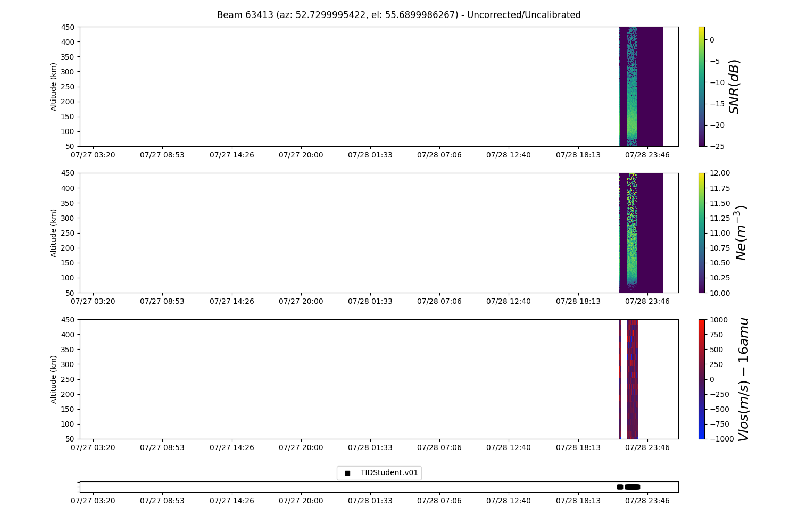Click the longer black bar in the bottom timeline strip
The width and height of the screenshot is (798, 532).
pyautogui.click(x=633, y=487)
